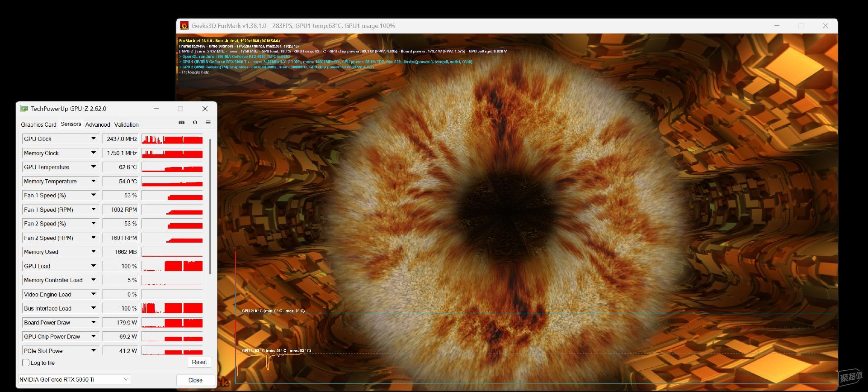
Task: Open the GPU Load sensor dropdown
Action: [x=94, y=266]
